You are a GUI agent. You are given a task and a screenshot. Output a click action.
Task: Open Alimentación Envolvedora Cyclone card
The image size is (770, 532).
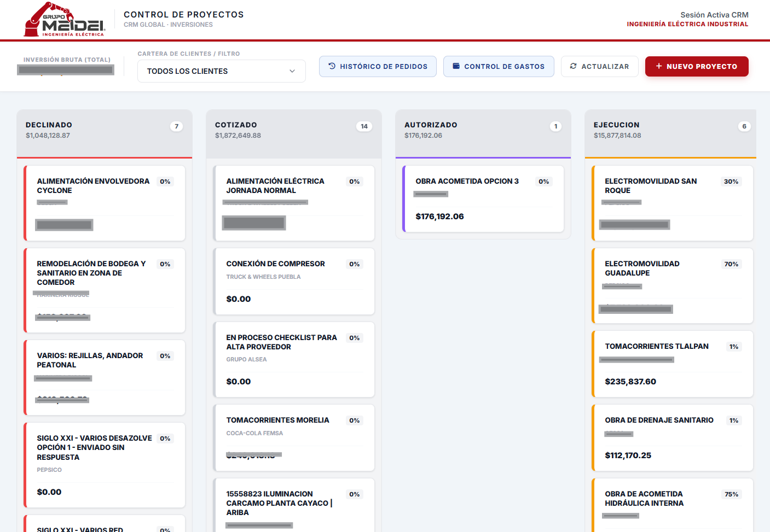click(104, 203)
